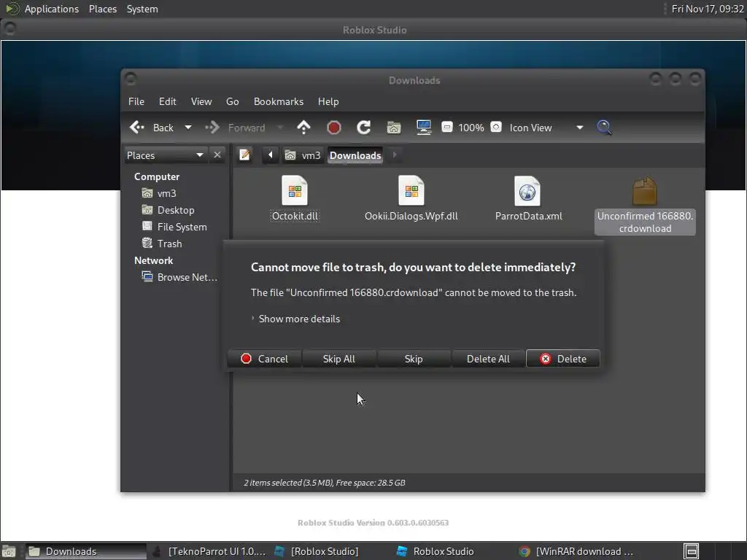Open the View menu
The width and height of the screenshot is (747, 560).
pos(201,101)
